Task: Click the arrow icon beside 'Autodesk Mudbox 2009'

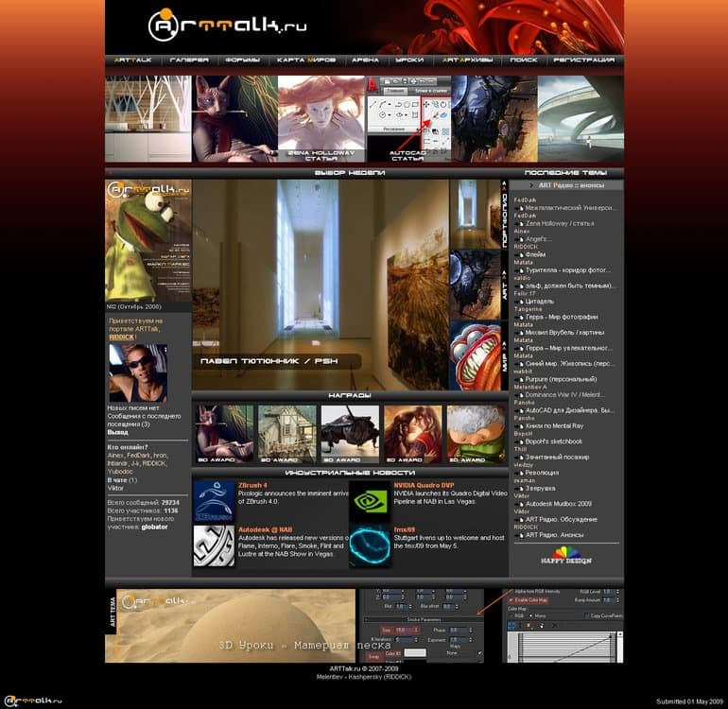Action: [x=520, y=504]
